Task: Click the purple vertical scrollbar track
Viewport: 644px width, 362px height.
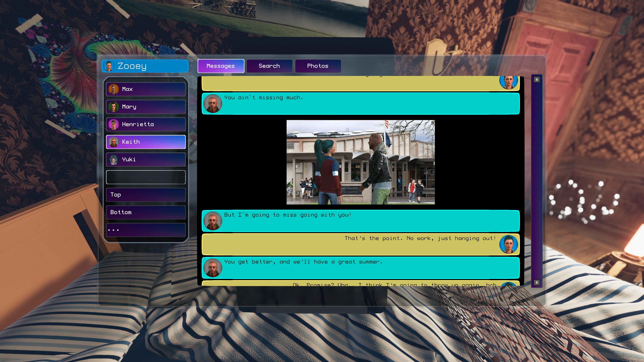Action: 536,180
